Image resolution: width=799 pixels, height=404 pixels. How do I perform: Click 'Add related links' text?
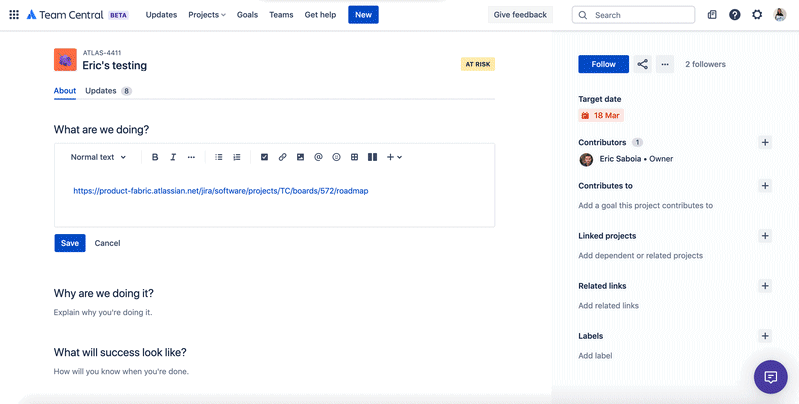(608, 306)
